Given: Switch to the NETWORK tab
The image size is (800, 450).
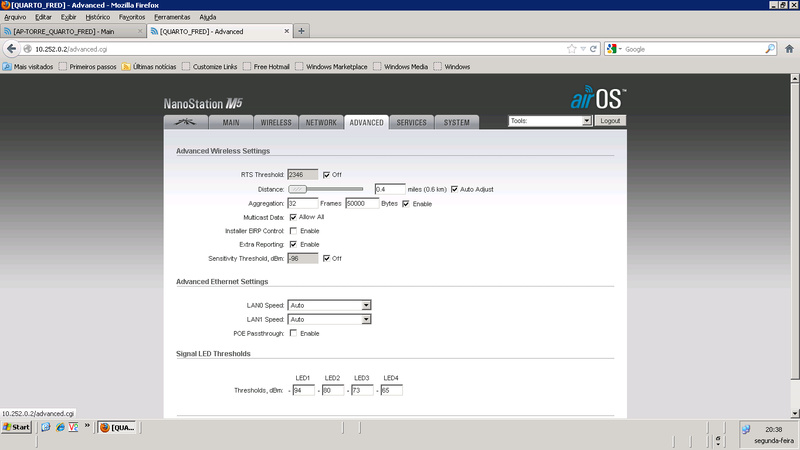Looking at the screenshot, I should coord(321,122).
